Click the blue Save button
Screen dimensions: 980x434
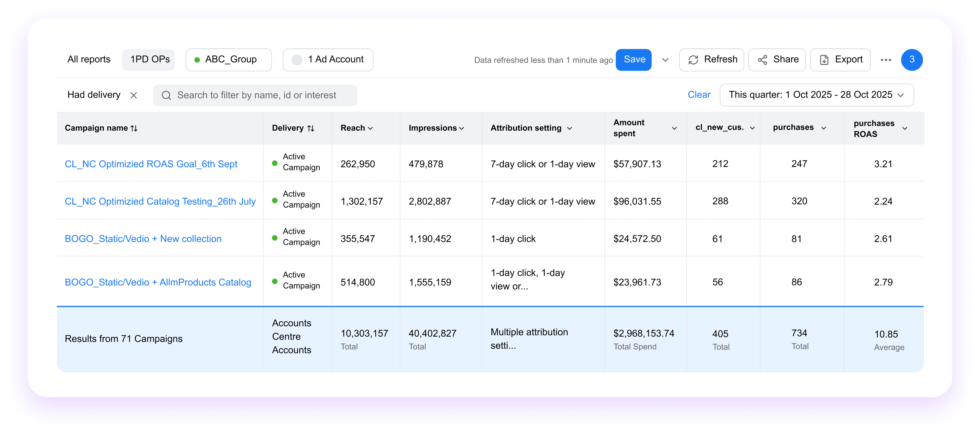coord(634,59)
